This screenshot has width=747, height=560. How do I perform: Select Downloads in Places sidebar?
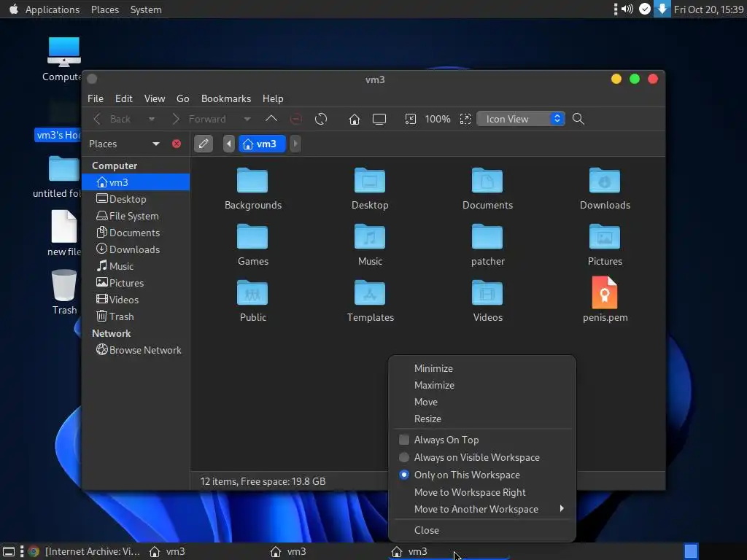pos(136,249)
